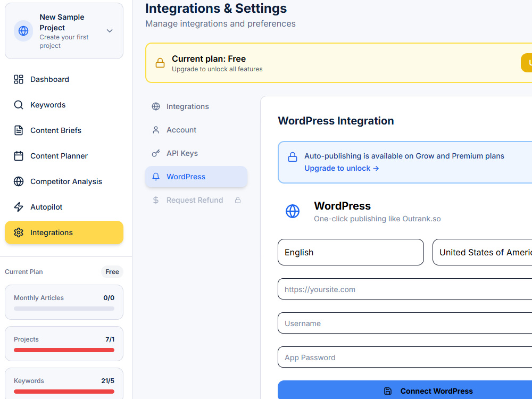Focus the Username input field

pyautogui.click(x=405, y=323)
